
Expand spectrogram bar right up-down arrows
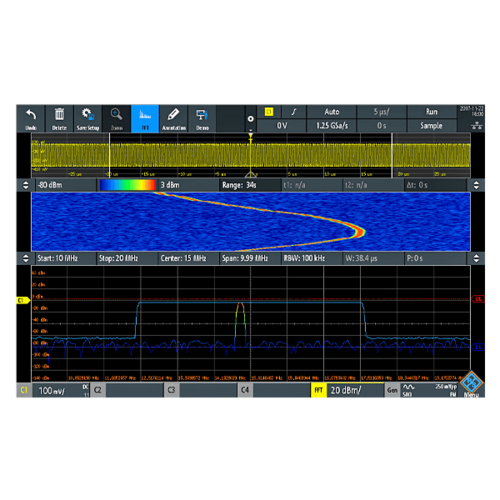coord(476,185)
